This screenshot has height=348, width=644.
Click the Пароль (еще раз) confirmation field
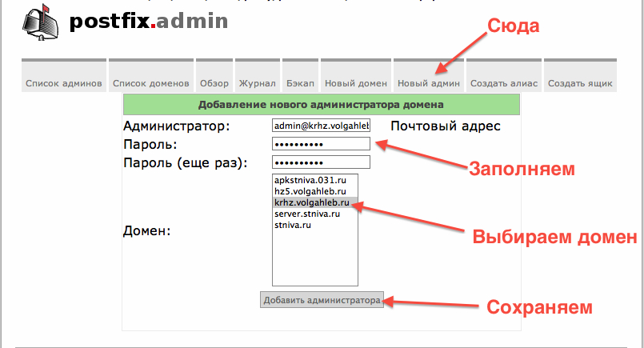[321, 162]
